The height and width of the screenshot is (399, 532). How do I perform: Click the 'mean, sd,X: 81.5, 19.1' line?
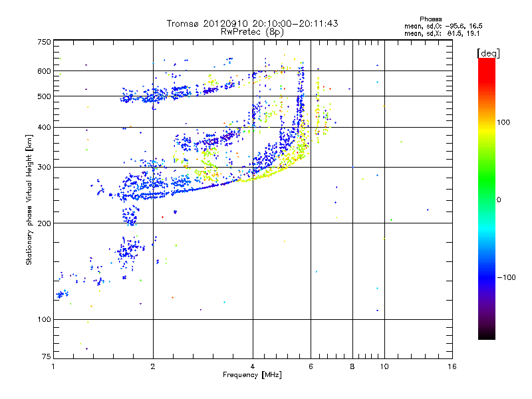coord(442,33)
